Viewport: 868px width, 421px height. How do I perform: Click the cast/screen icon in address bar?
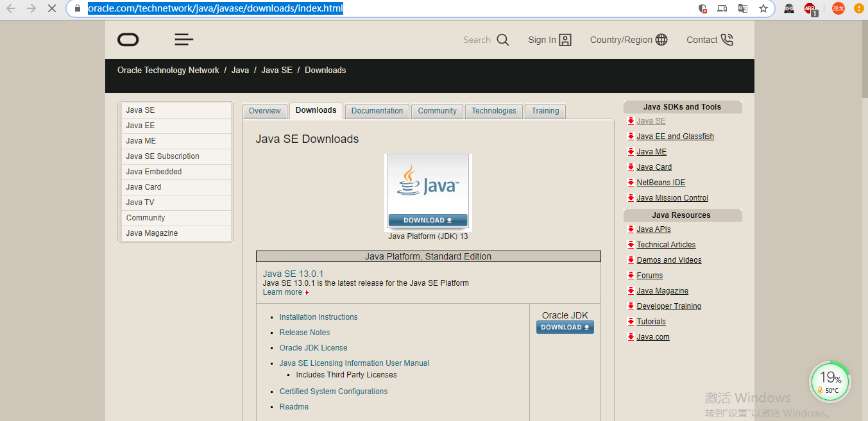722,8
